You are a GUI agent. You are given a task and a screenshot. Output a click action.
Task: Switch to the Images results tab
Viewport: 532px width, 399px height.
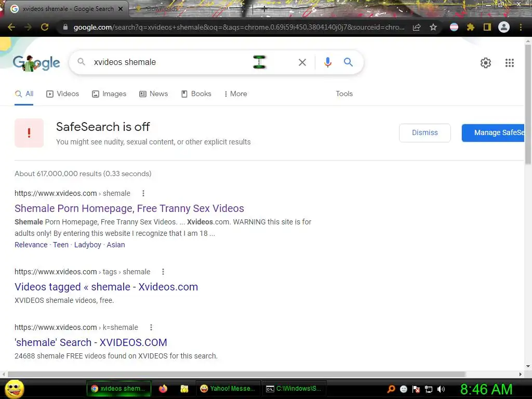[x=109, y=94]
